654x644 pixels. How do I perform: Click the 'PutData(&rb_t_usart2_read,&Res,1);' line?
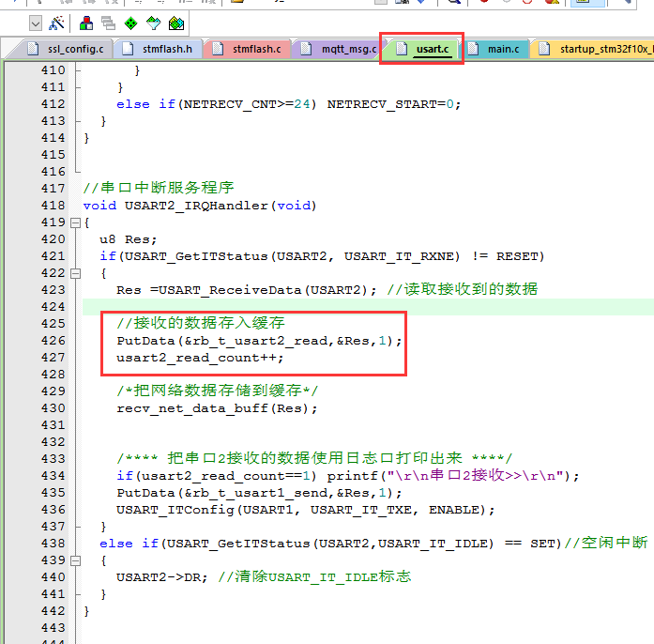[x=259, y=341]
